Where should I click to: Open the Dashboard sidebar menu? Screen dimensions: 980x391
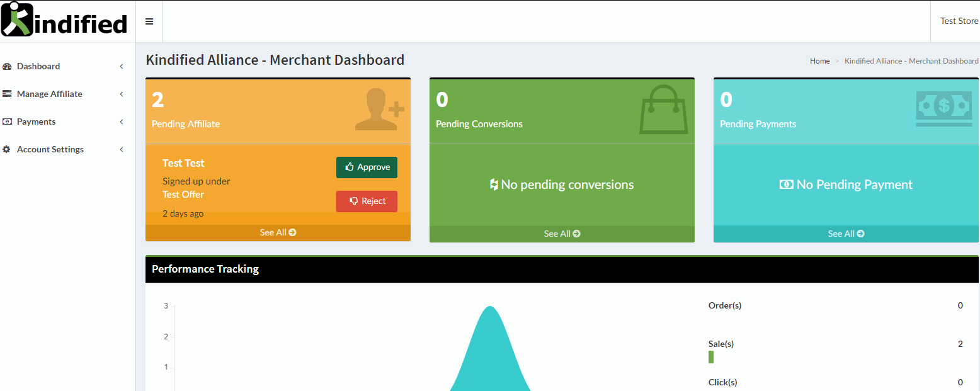pos(67,66)
